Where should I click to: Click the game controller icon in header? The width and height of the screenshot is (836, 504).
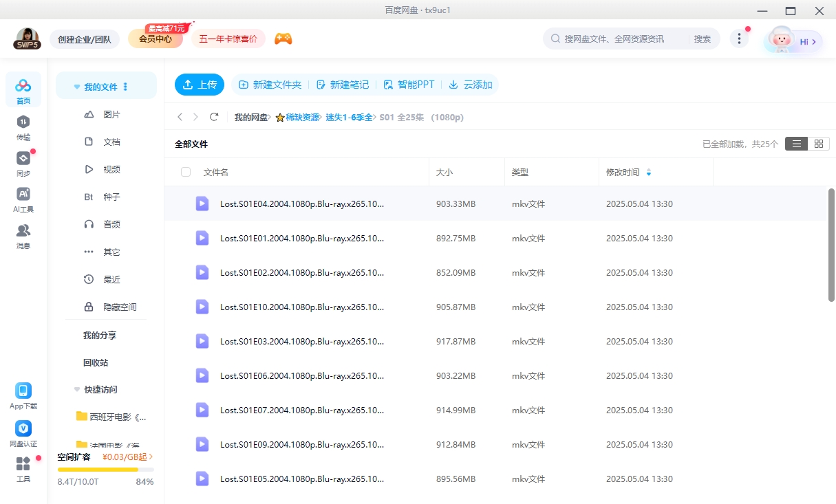pos(283,39)
